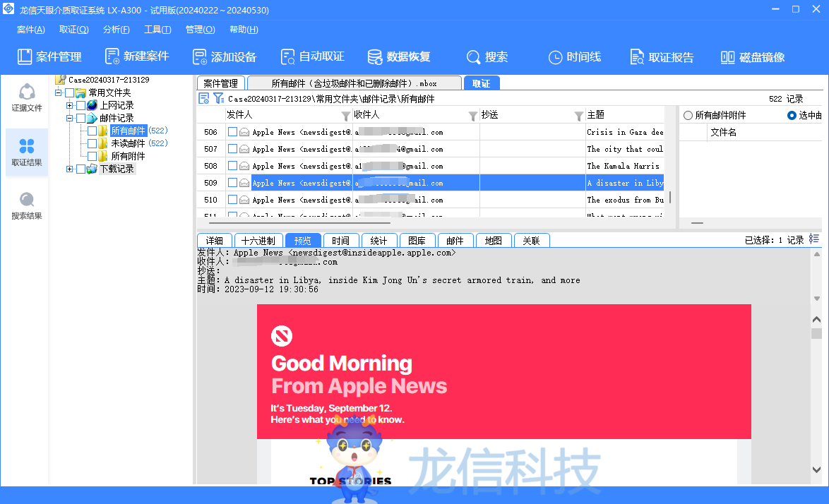Screen dimensions: 829x504
Task: Select 搜索结果 in the left sidebar
Action: click(26, 206)
